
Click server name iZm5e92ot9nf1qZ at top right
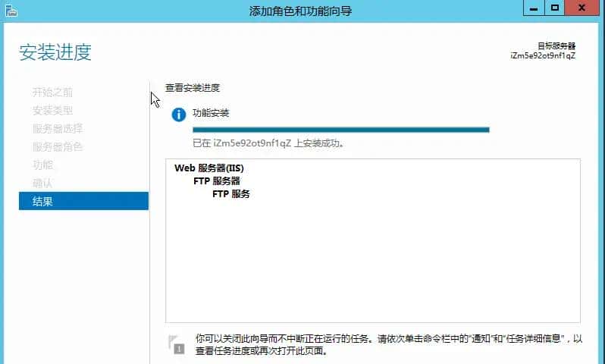pyautogui.click(x=543, y=55)
